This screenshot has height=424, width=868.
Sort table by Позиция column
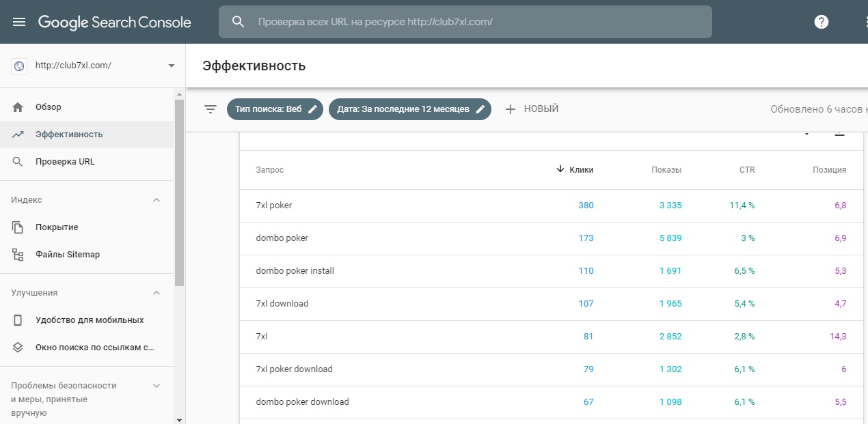tap(829, 170)
